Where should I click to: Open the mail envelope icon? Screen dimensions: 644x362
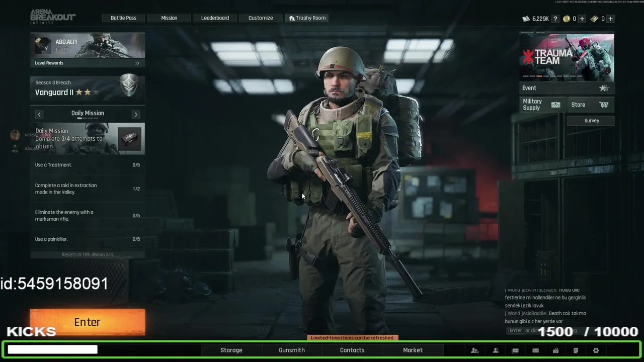535,350
